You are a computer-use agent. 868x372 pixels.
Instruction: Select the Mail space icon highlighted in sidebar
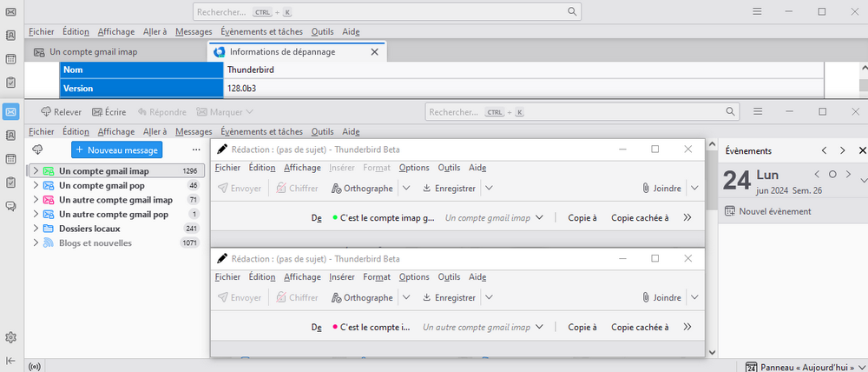click(x=10, y=112)
